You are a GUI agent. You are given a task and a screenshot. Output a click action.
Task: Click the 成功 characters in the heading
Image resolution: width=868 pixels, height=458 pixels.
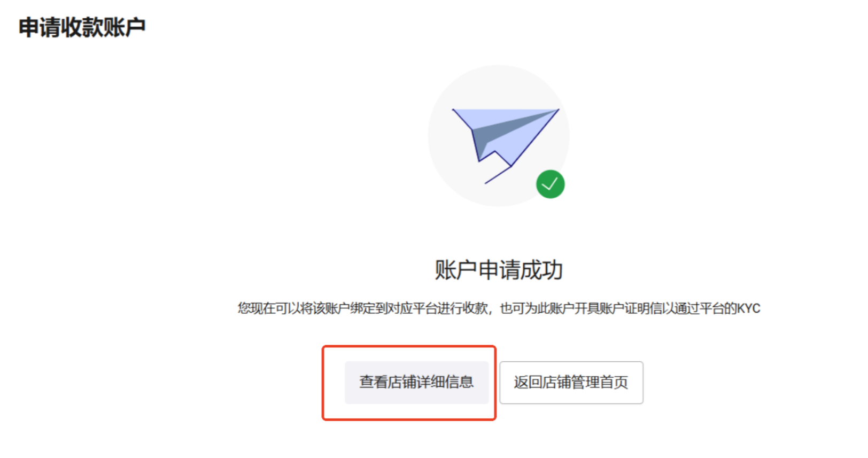pyautogui.click(x=542, y=270)
